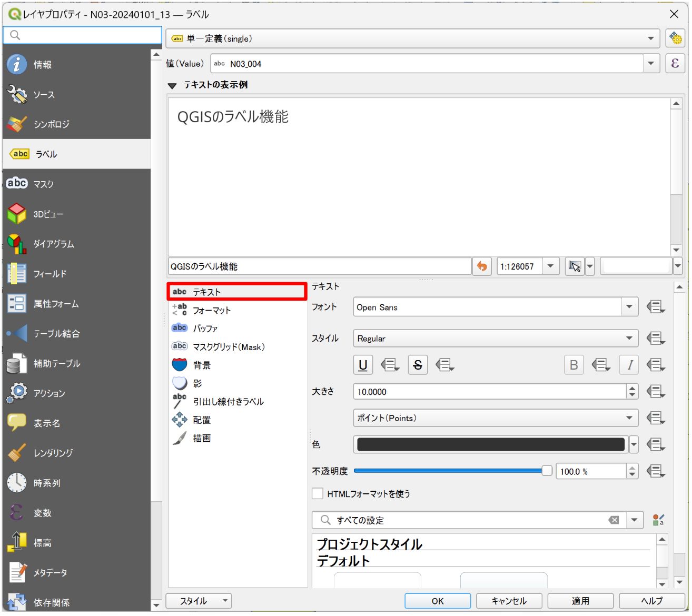
Task: Open the フィールド fields page
Action: tap(76, 274)
